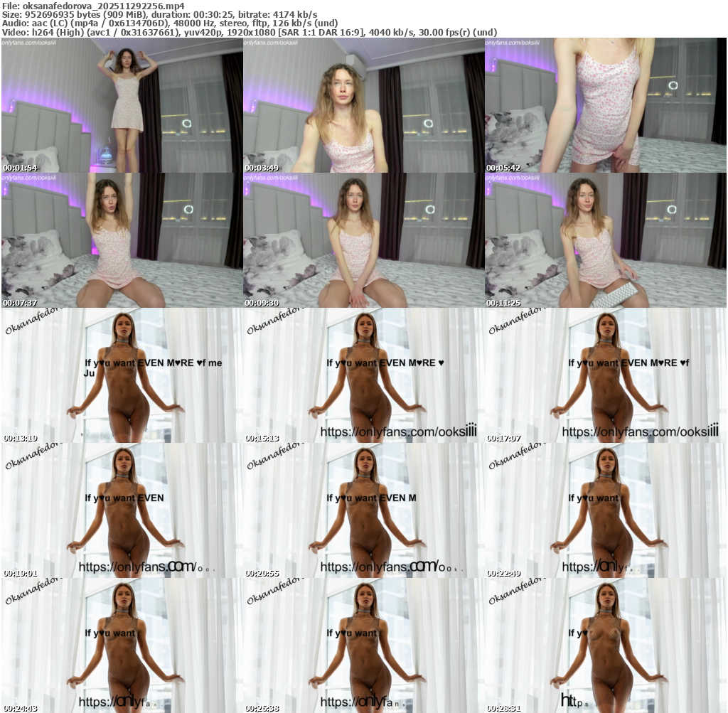The width and height of the screenshot is (728, 713).
Task: Click the thumbnail at 00:13:19
Action: [x=122, y=375]
